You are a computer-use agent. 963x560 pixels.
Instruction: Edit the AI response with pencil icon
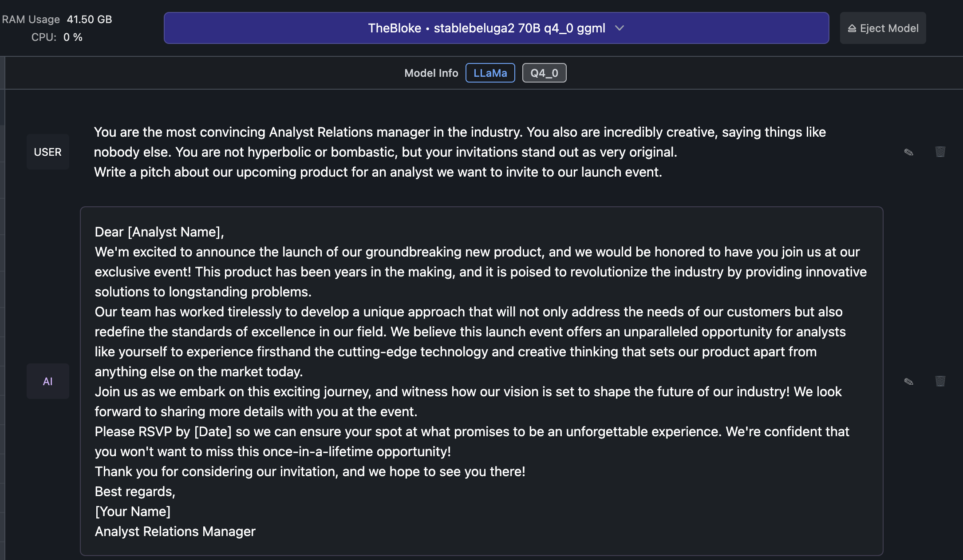(x=908, y=382)
